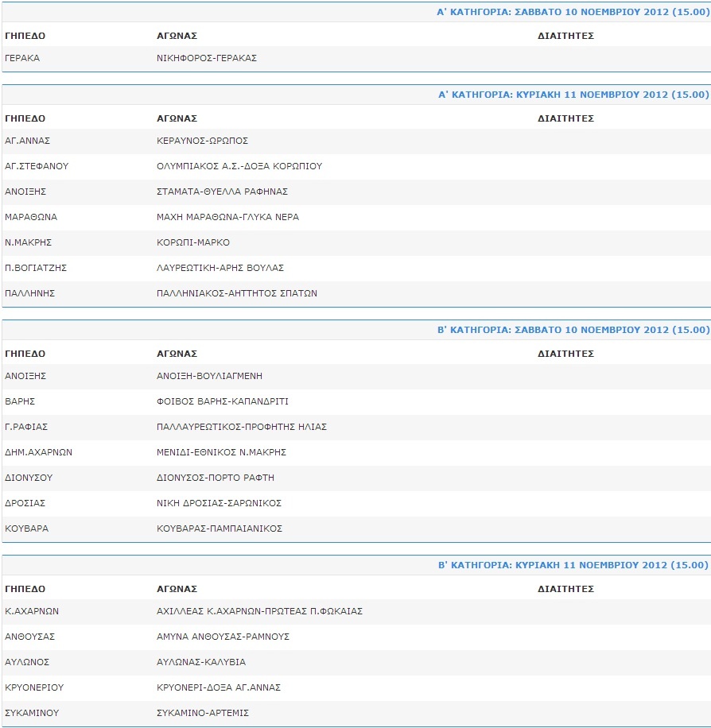This screenshot has height=728, width=711.
Task: Click the ΛΑΥΡΕΩΤΙΚΗ-ΑΡΗΣ ΒΟΥΛΑΣ match
Action: 220,268
